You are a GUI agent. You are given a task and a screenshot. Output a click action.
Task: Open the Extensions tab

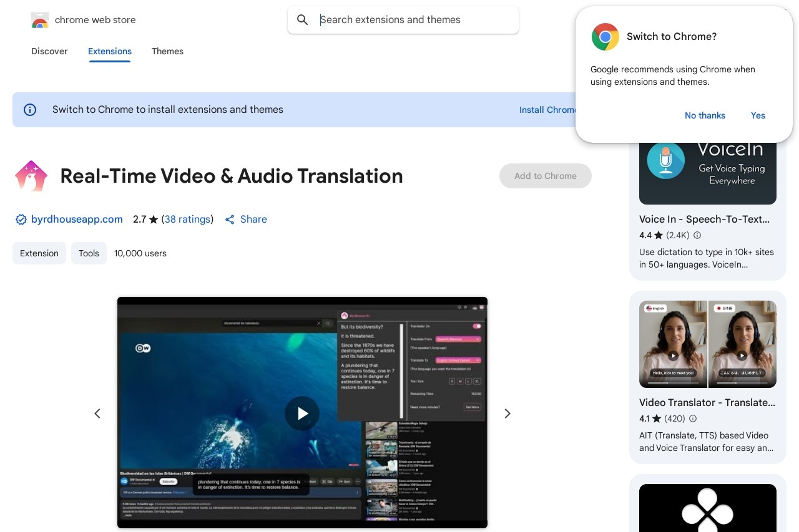[x=110, y=51]
